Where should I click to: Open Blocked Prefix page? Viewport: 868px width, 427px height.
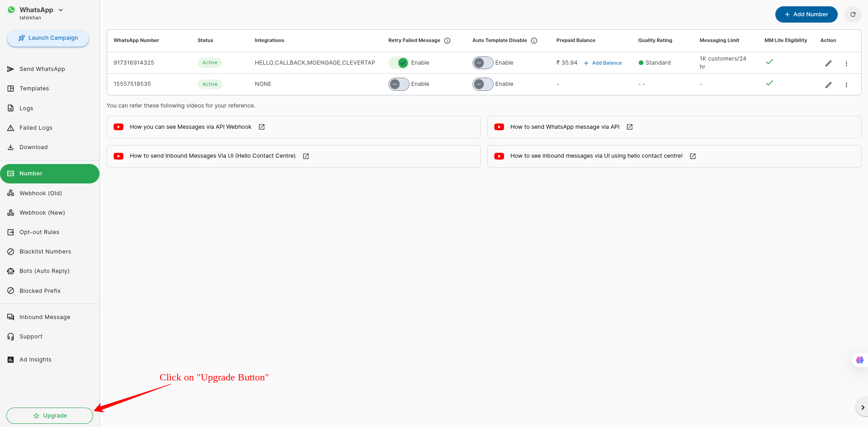click(50, 291)
